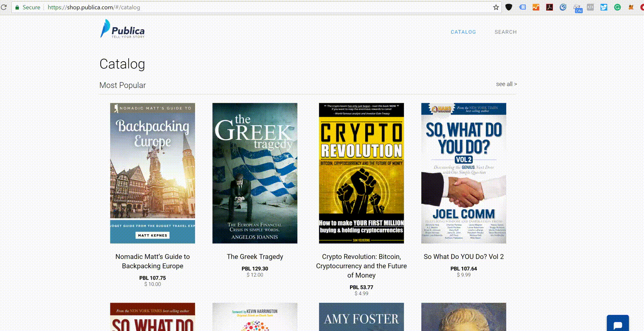The height and width of the screenshot is (331, 644).
Task: Open the green Grammarly extension icon
Action: (617, 7)
